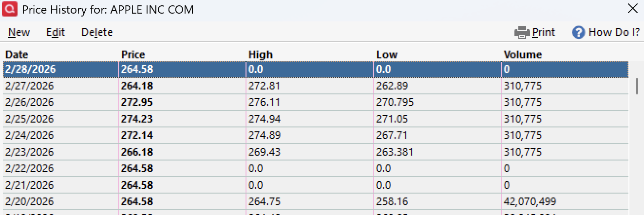
Task: Close the Price History window
Action: coord(632,9)
